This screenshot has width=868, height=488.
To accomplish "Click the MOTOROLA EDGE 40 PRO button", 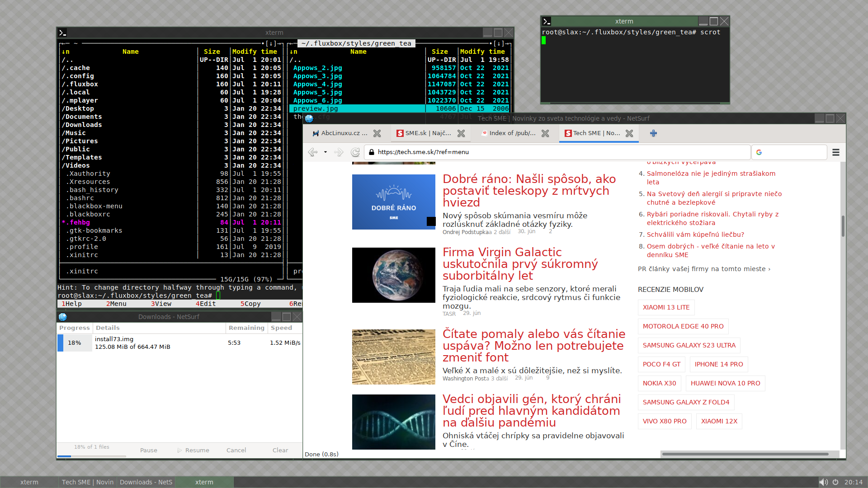I will 683,326.
